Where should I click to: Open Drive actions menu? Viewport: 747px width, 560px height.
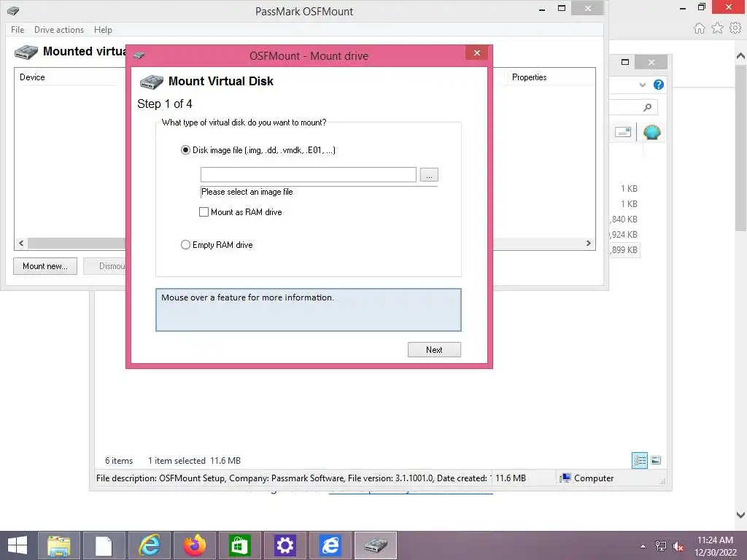pyautogui.click(x=59, y=29)
